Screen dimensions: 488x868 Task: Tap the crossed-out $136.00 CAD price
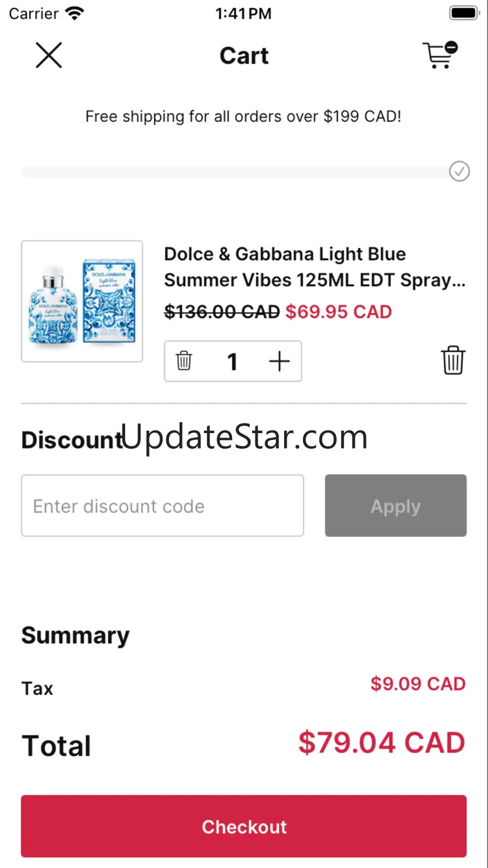pyautogui.click(x=221, y=312)
